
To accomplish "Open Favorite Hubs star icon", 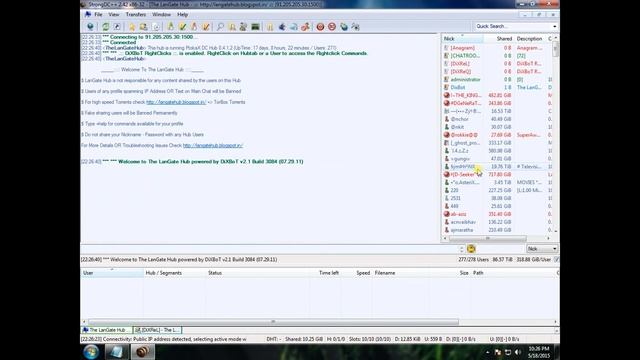I will [x=132, y=27].
